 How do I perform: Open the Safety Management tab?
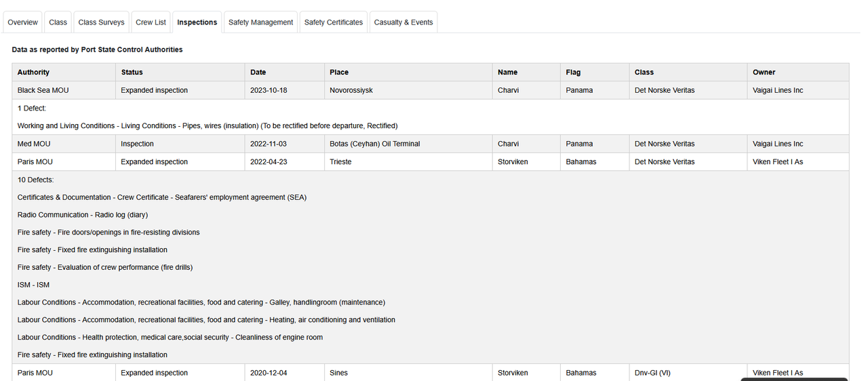pos(261,22)
